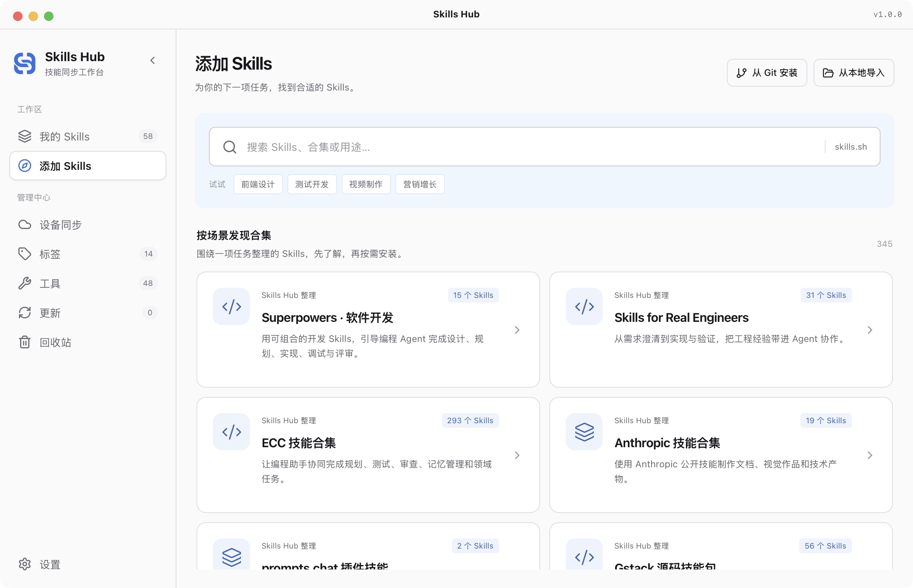Click the wrench icon for 工具
This screenshot has height=588, width=913.
25,283
